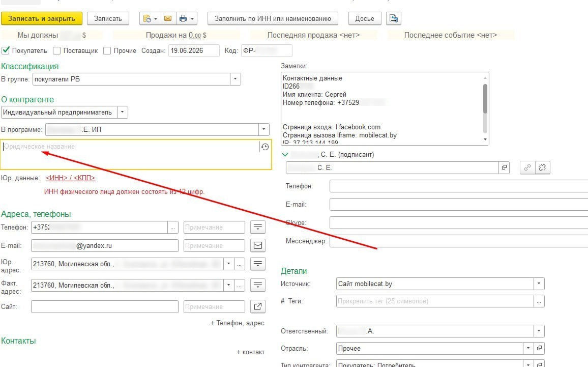The width and height of the screenshot is (588, 367).
Task: Click Последнее событие <нет> indicator
Action: point(451,35)
